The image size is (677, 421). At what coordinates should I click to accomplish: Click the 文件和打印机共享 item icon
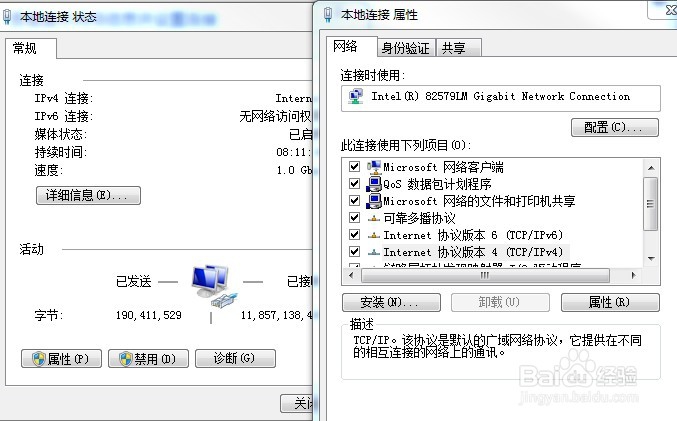click(x=374, y=201)
